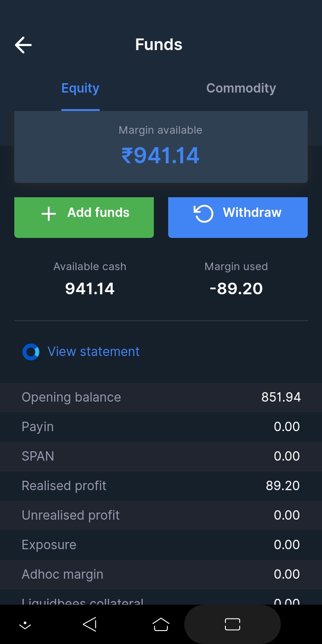Switch to the Commodity tab
This screenshot has width=322, height=644.
[x=241, y=89]
